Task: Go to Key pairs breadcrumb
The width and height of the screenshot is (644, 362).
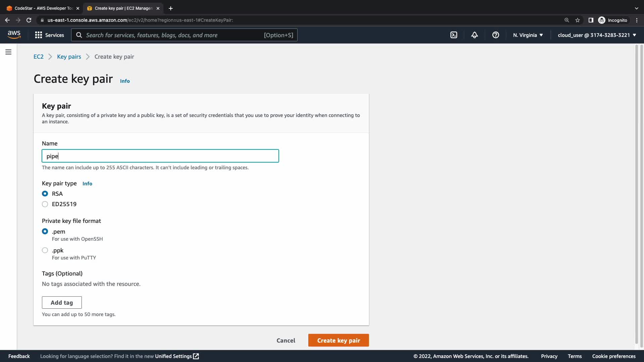Action: (69, 57)
